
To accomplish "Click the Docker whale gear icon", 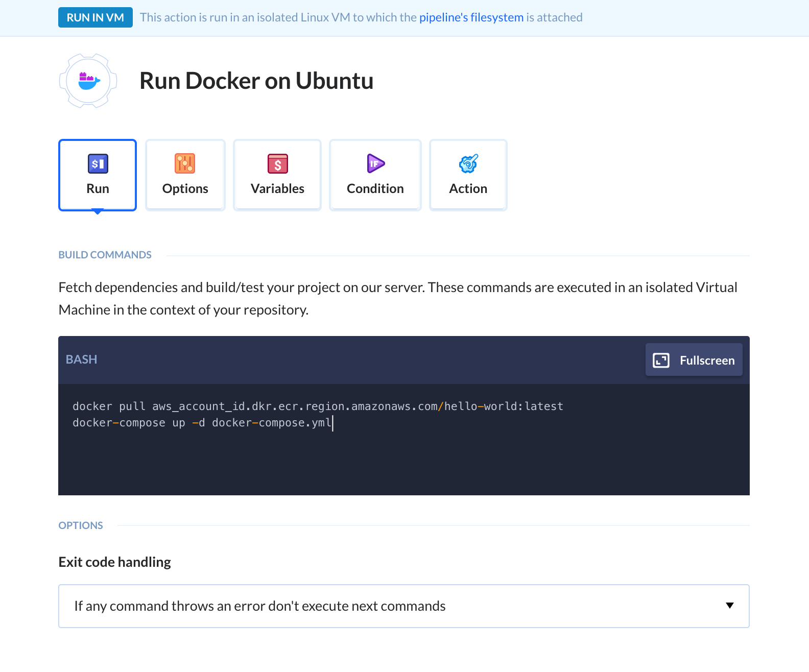I will [88, 81].
